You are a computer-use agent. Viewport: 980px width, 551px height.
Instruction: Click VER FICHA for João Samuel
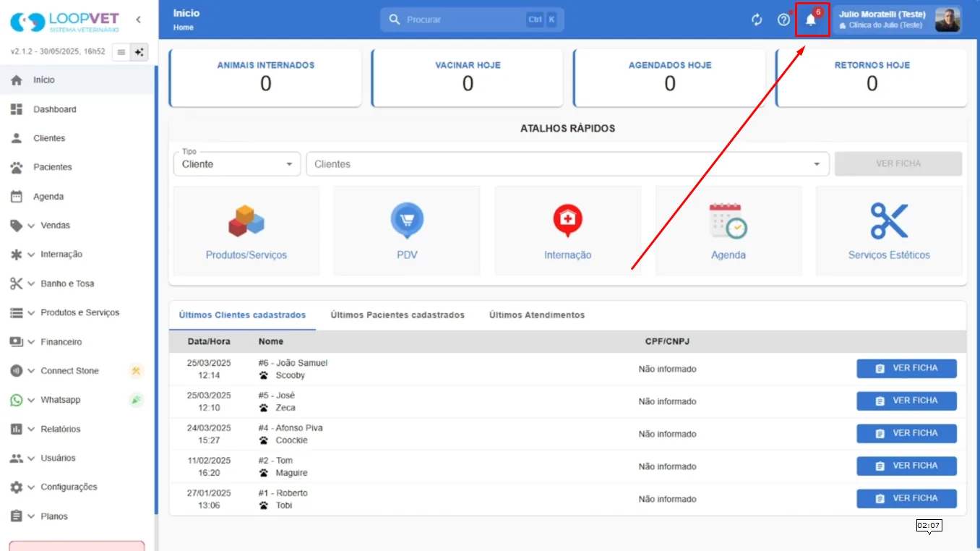pos(906,369)
